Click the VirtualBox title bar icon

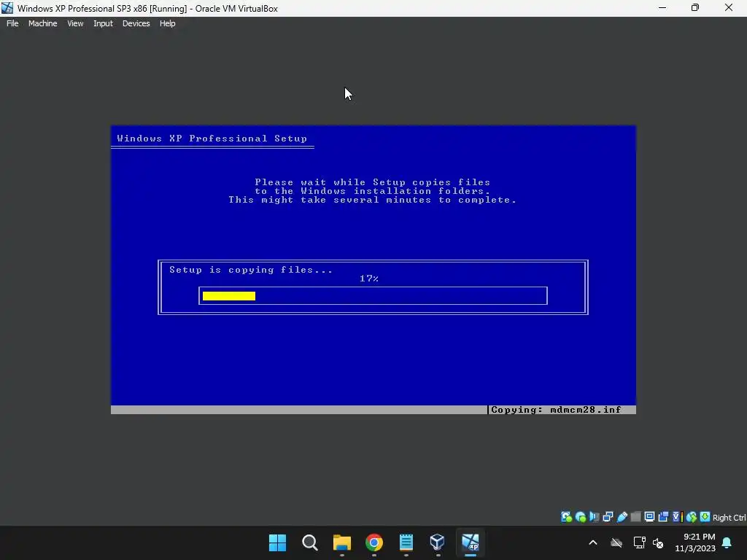pos(7,8)
